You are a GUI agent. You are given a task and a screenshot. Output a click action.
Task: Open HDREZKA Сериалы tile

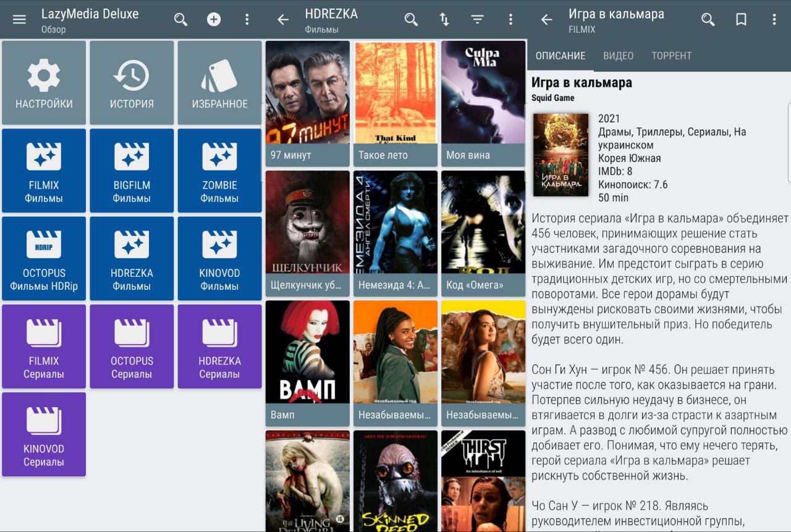(220, 347)
